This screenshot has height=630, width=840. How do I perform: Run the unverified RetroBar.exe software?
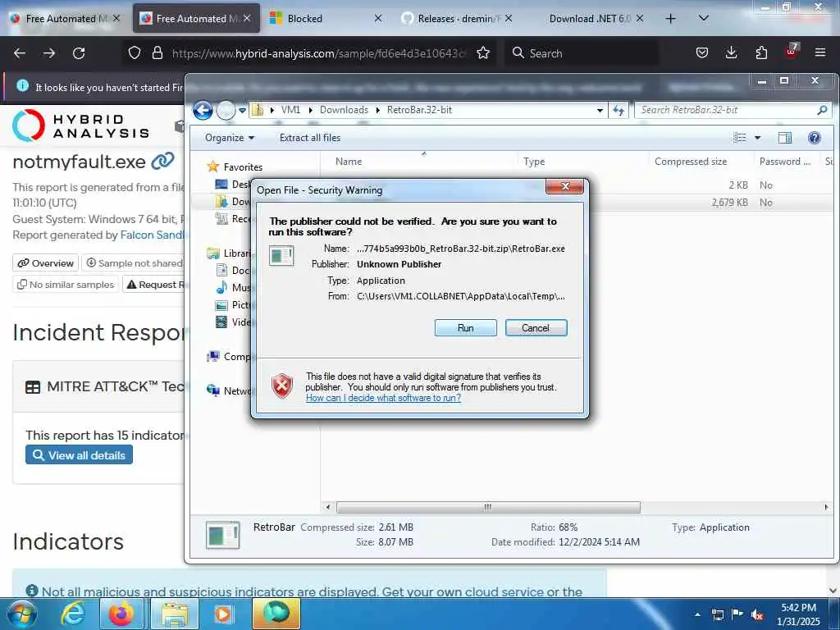click(465, 328)
